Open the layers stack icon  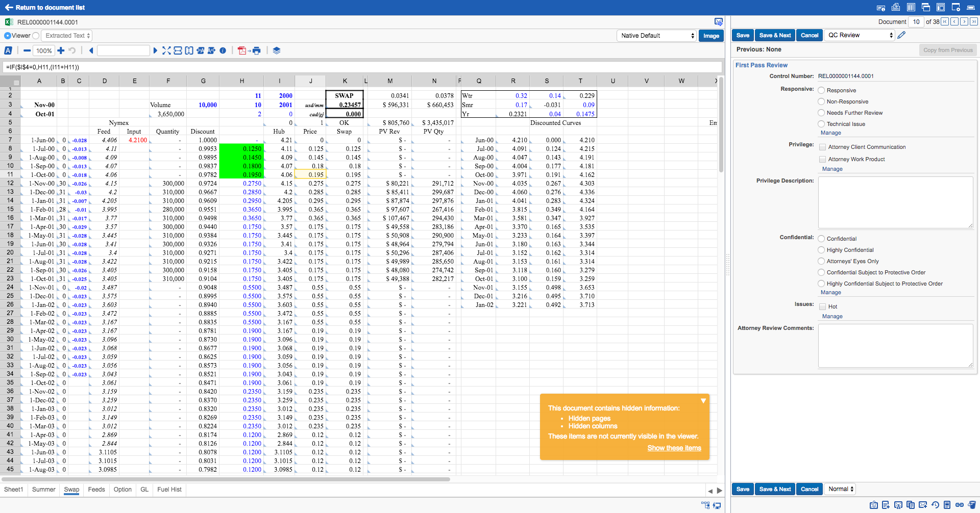point(277,50)
